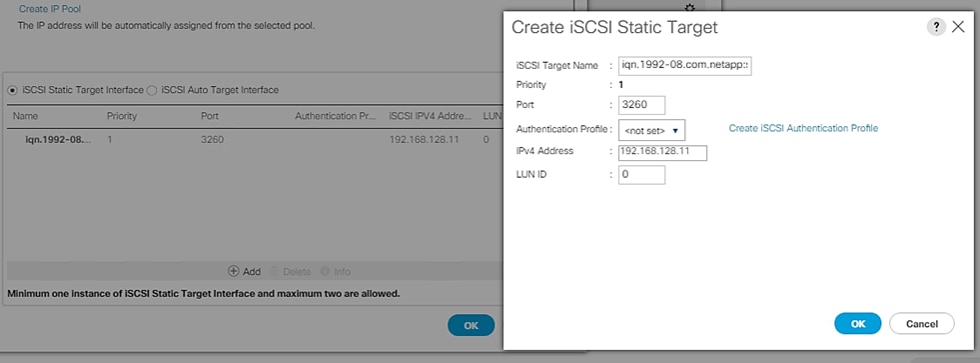Image resolution: width=980 pixels, height=363 pixels.
Task: Sort by Name column header
Action: tap(26, 116)
